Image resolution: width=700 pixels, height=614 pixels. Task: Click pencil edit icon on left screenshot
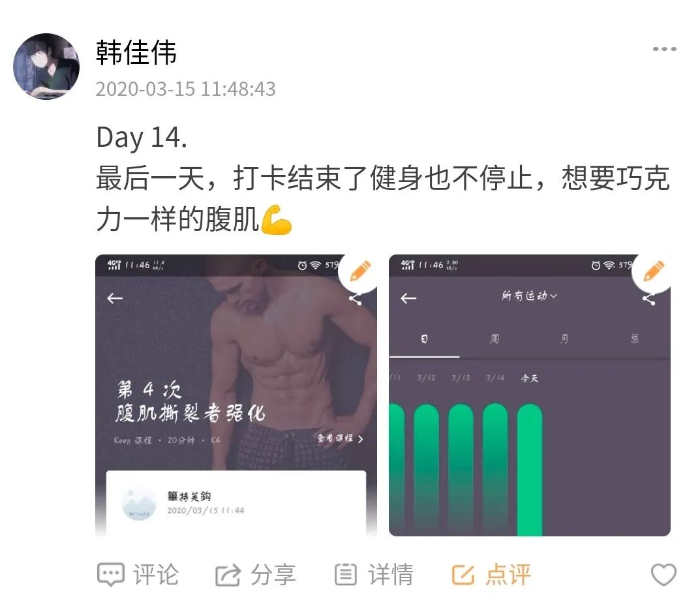click(x=359, y=271)
